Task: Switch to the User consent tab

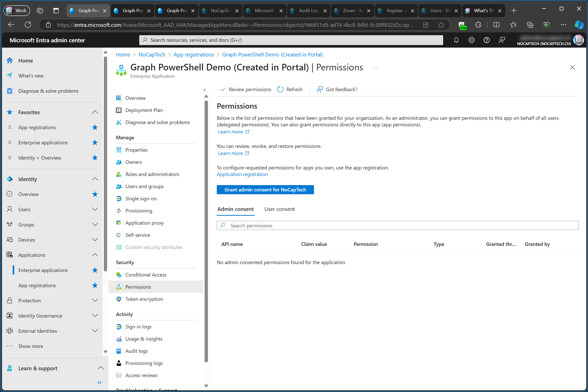Action: coord(280,209)
